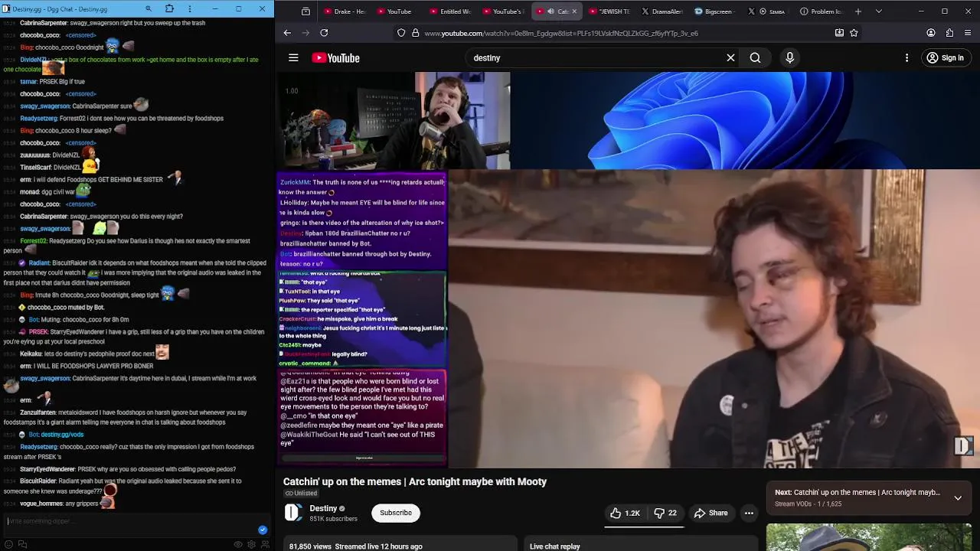Subscribe to Destiny channel

click(x=396, y=513)
